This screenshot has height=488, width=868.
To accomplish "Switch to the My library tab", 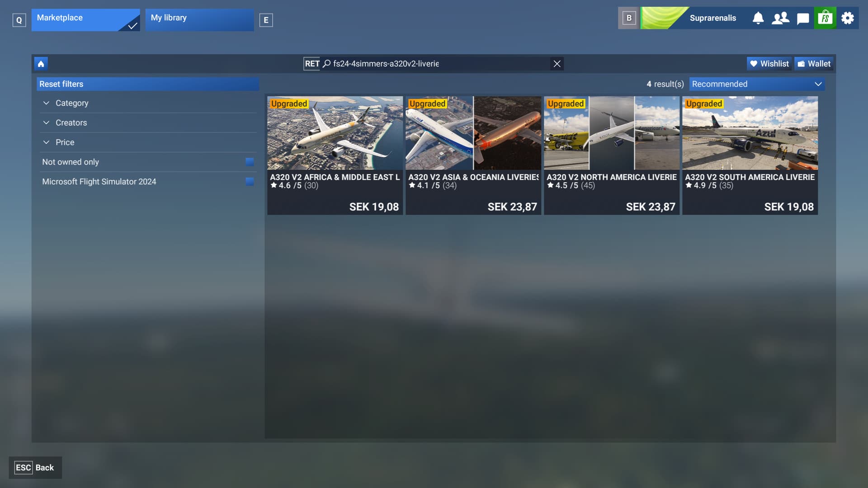I will 199,19.
